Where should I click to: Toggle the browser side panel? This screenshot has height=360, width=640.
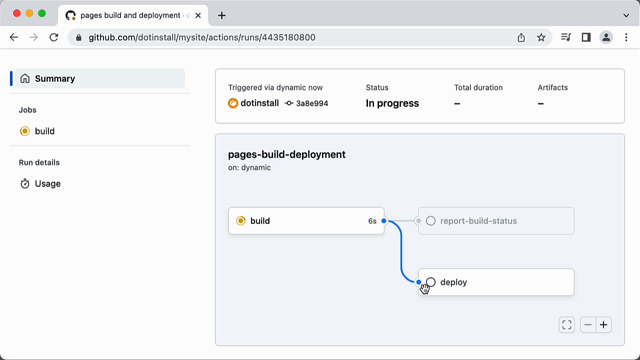[x=586, y=38]
